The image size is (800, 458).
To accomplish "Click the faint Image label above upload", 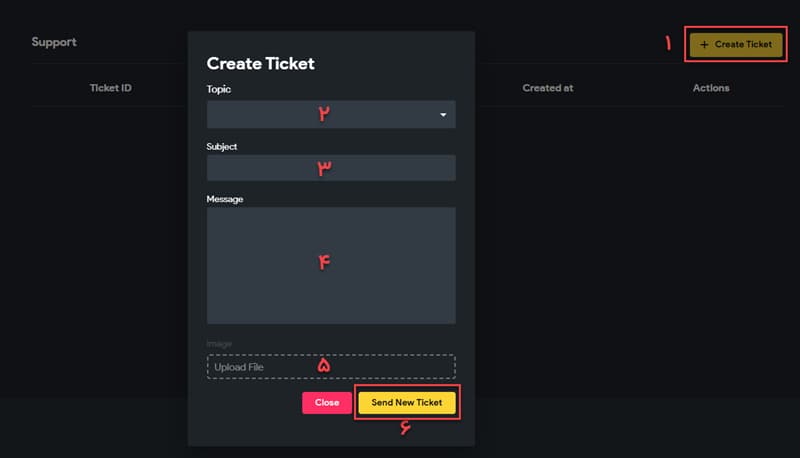I will (x=219, y=344).
